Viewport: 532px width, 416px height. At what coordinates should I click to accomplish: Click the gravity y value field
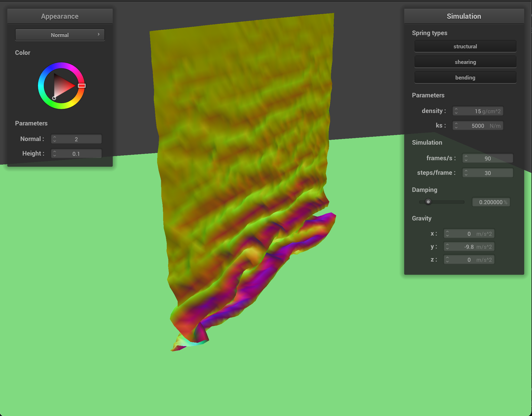tap(469, 246)
